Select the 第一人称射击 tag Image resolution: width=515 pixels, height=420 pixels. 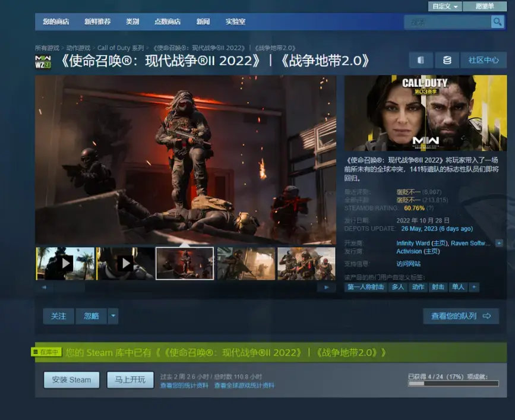pyautogui.click(x=365, y=287)
